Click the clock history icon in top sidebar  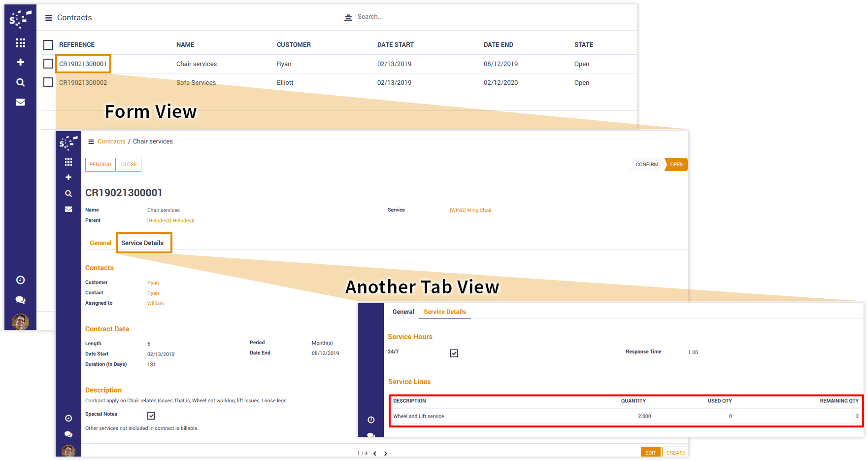pos(20,280)
